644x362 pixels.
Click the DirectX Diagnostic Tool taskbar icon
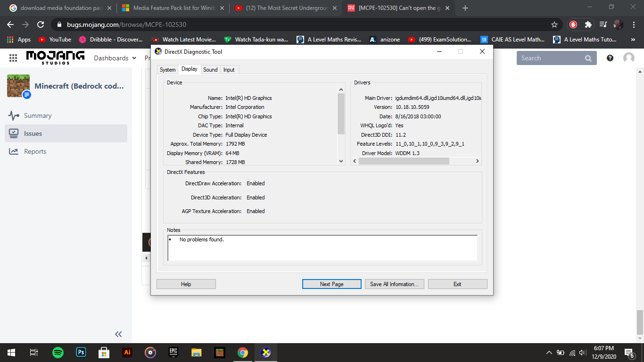[x=266, y=353]
